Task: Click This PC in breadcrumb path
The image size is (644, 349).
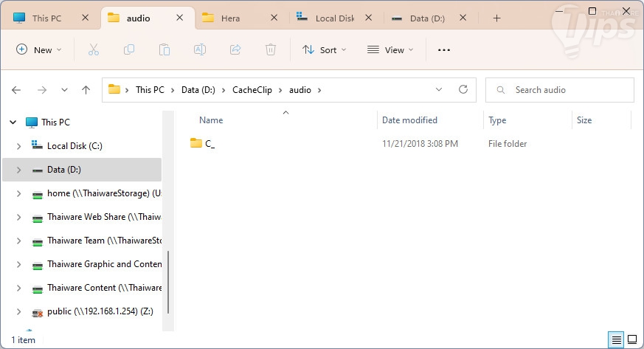Action: [150, 90]
